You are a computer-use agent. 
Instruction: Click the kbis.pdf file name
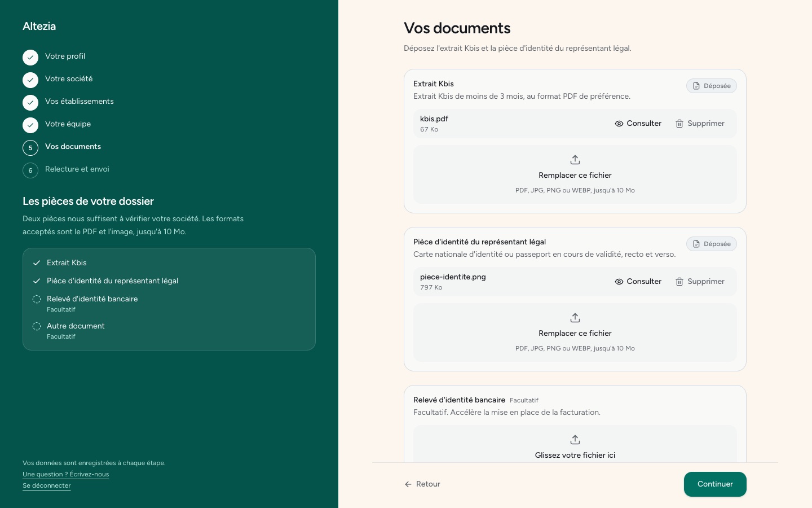pos(434,119)
